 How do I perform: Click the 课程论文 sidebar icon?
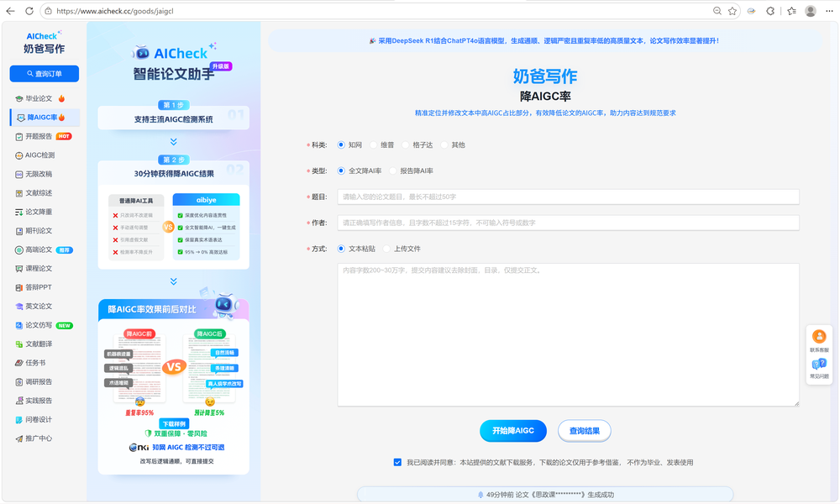(x=18, y=268)
